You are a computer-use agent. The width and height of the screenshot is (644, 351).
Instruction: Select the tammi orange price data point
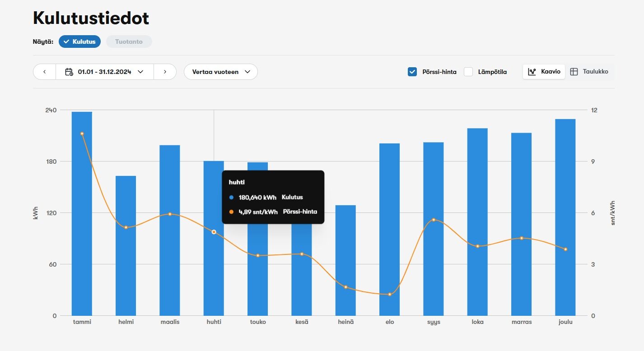tap(82, 134)
